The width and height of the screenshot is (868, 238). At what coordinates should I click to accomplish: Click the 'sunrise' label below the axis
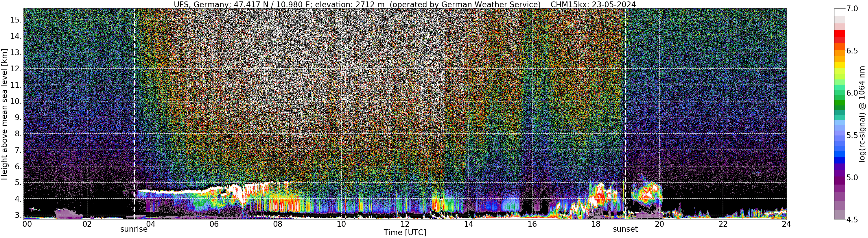(134, 229)
